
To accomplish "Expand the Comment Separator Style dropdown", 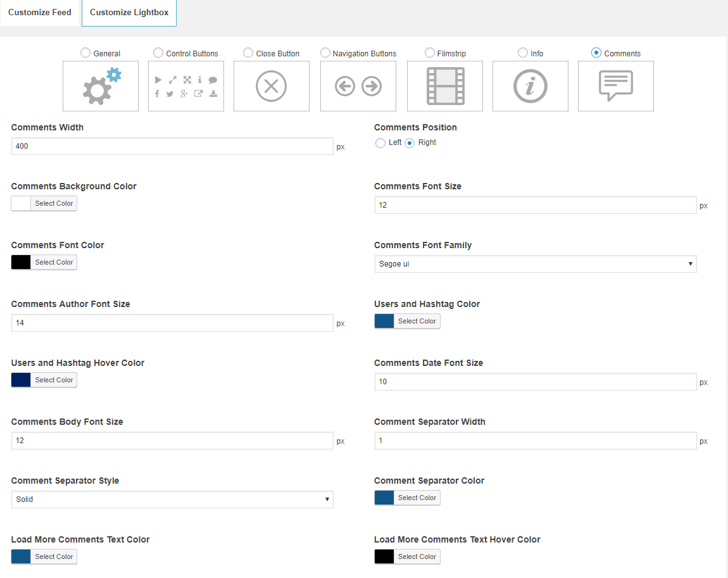I will [172, 499].
